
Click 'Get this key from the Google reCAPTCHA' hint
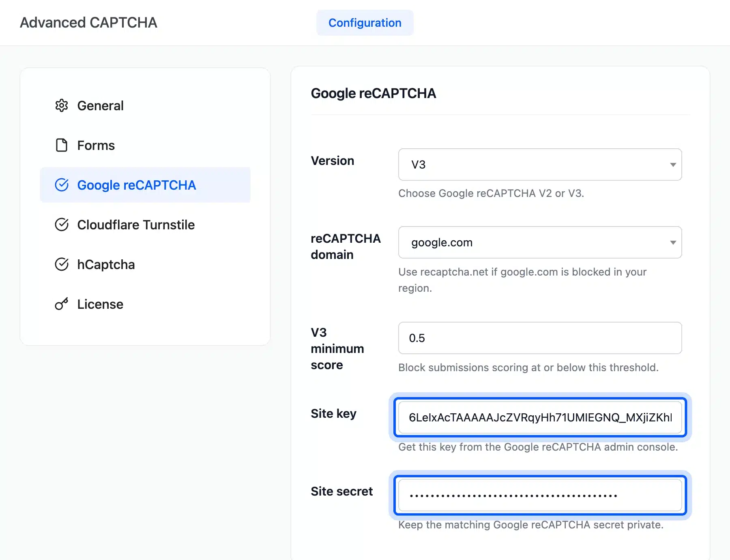pos(538,447)
